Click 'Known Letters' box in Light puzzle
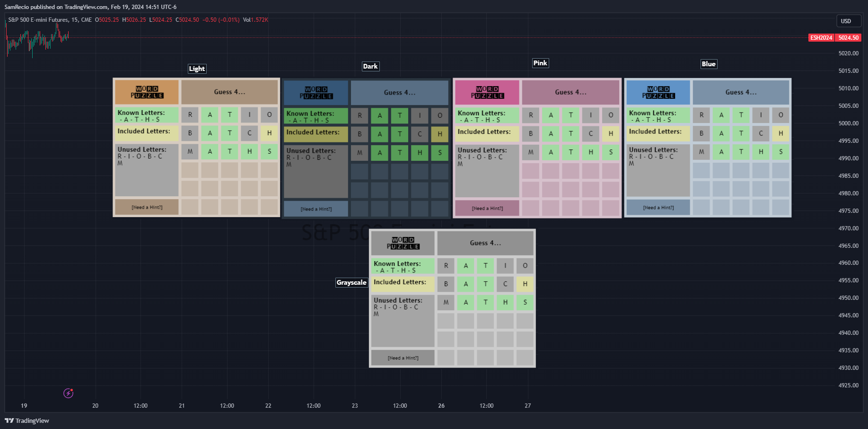868x429 pixels. [147, 115]
